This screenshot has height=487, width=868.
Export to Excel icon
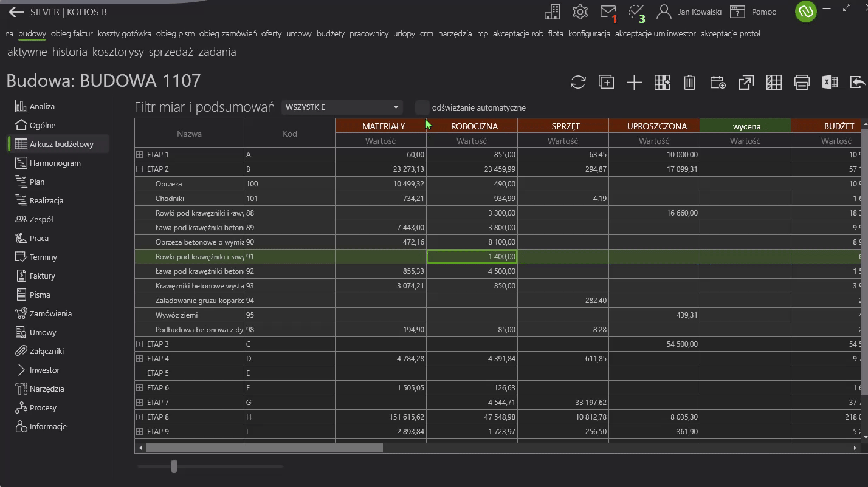830,83
